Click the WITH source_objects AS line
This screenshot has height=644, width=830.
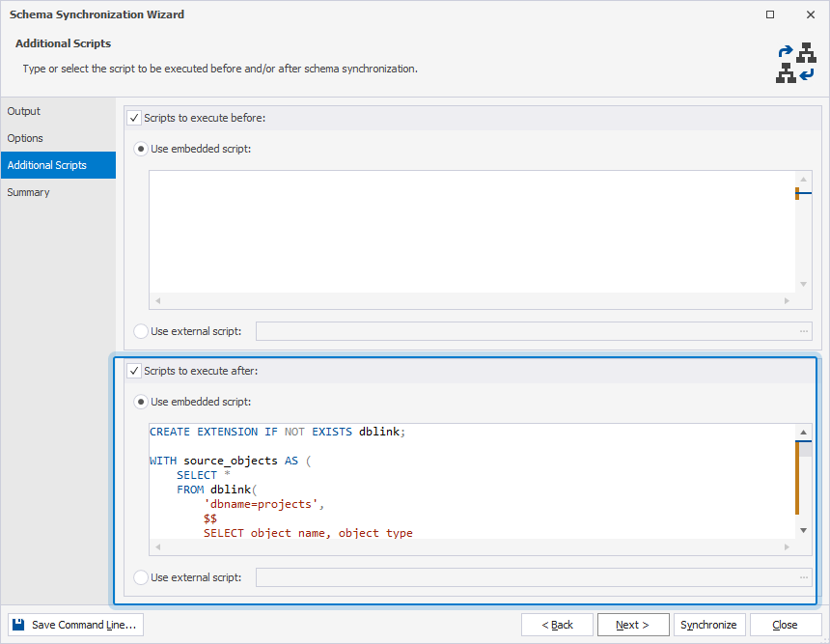(231, 461)
